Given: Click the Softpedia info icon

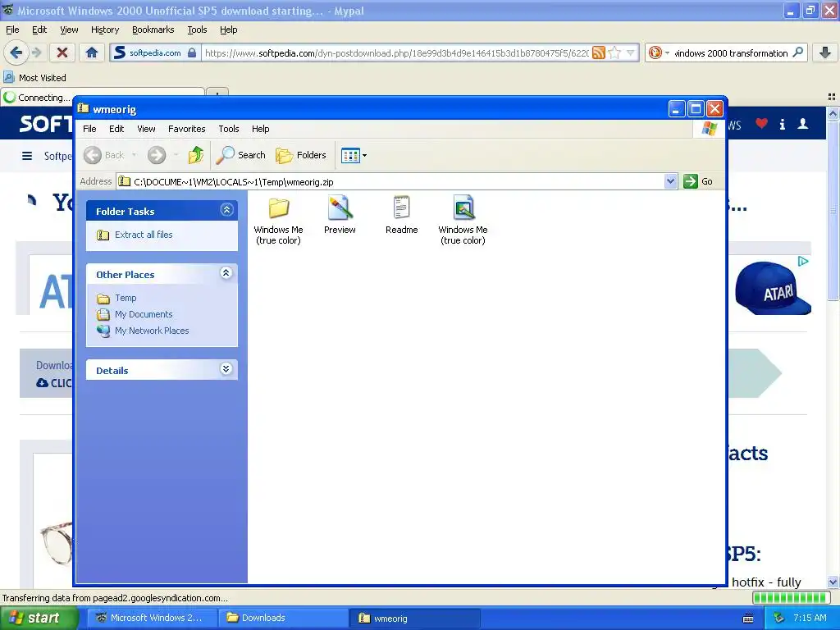Looking at the screenshot, I should tap(782, 125).
